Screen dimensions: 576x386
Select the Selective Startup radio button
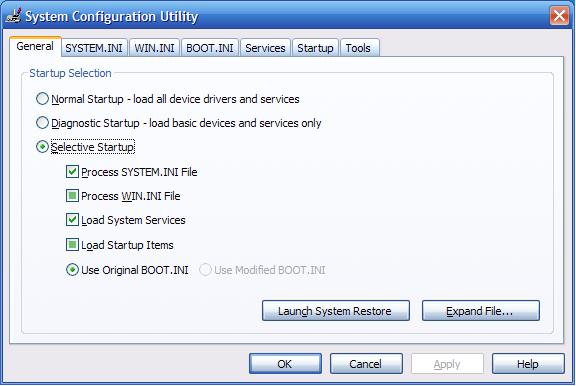[x=42, y=147]
